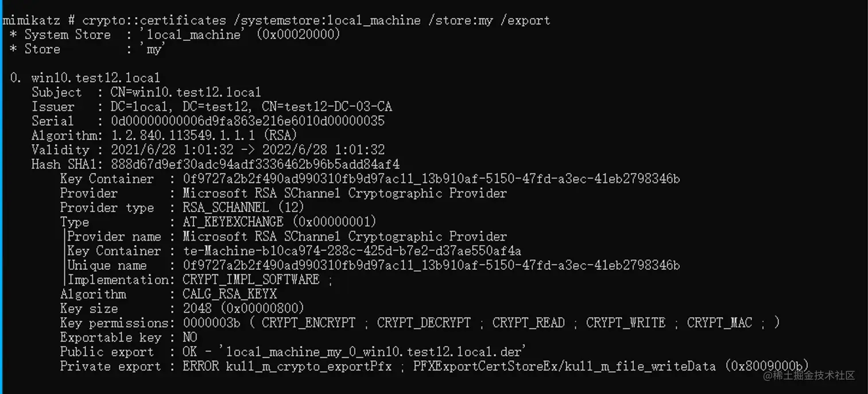
Task: Click the CALG_RSA_KEYX algorithm value
Action: pos(230,294)
